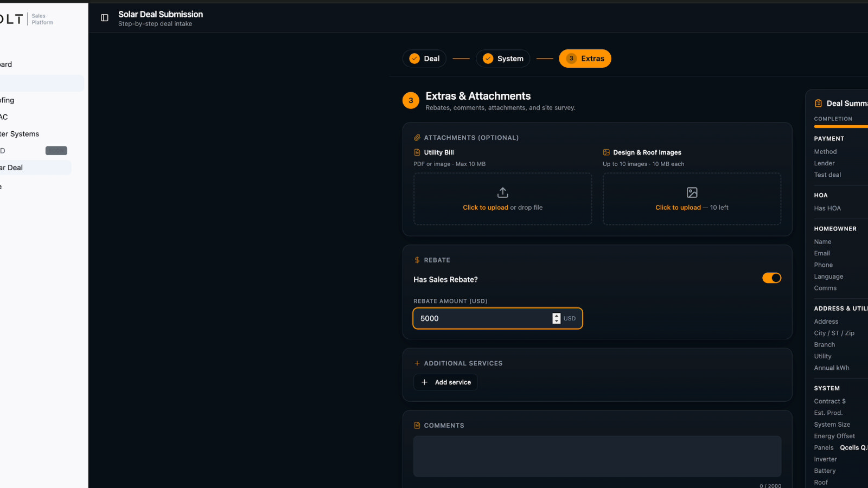This screenshot has height=488, width=868.
Task: Click to upload a Utility Bill file
Action: (503, 199)
